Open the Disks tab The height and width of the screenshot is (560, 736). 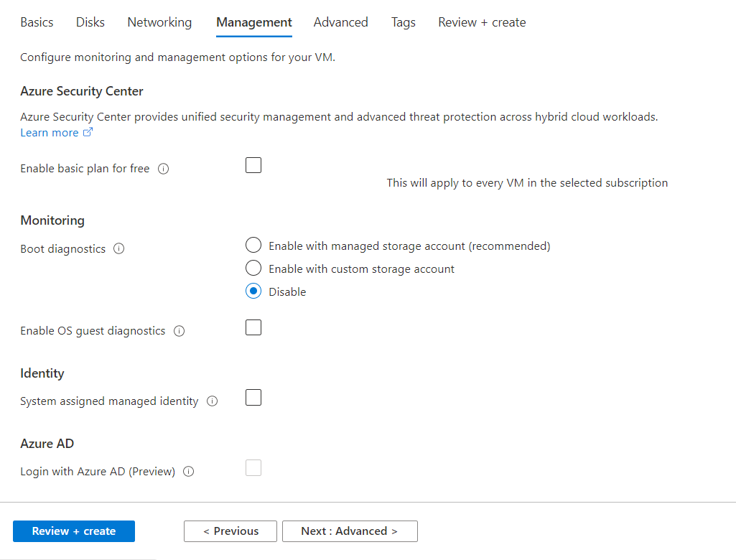(x=90, y=22)
